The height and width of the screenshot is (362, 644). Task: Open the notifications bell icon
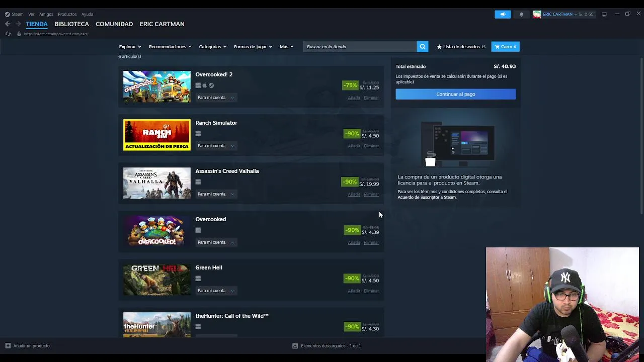click(521, 14)
